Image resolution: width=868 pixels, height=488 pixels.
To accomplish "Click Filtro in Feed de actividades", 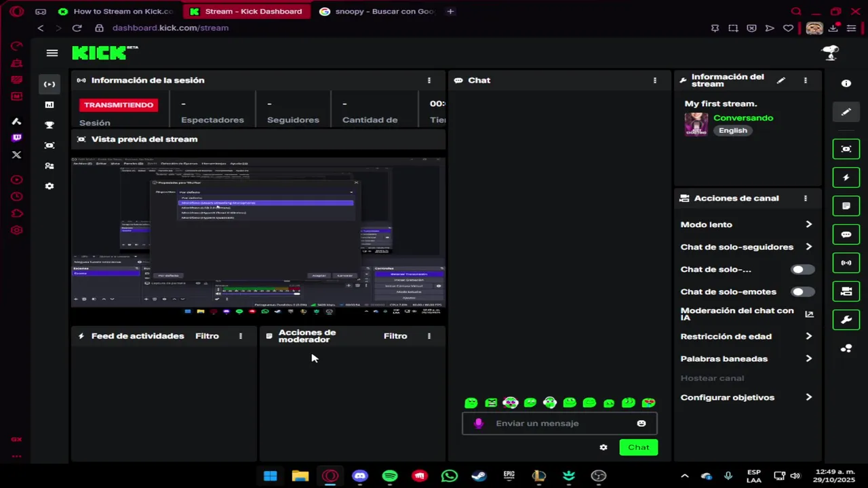I will [207, 336].
